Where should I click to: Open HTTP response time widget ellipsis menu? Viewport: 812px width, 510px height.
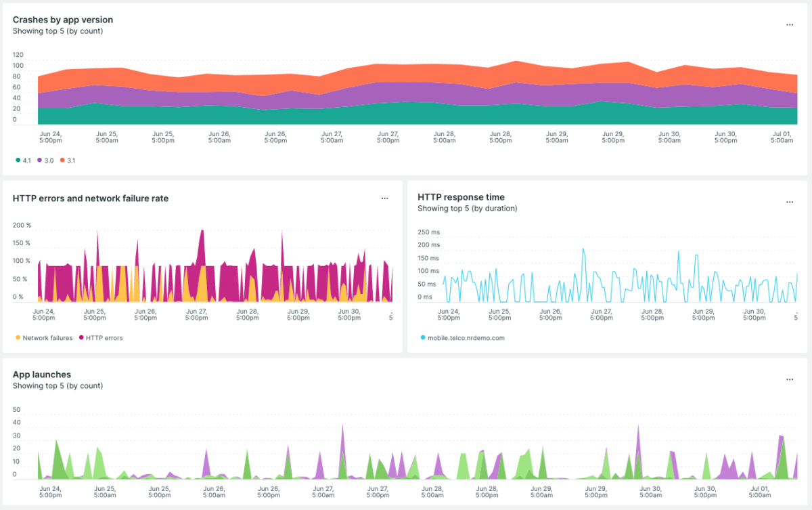tap(789, 202)
